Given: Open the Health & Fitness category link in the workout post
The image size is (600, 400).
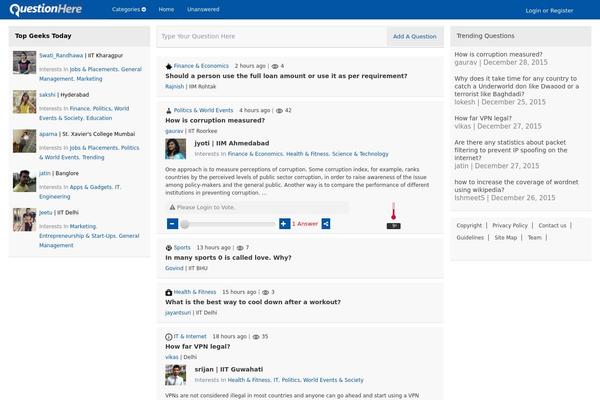Looking at the screenshot, I should (195, 292).
